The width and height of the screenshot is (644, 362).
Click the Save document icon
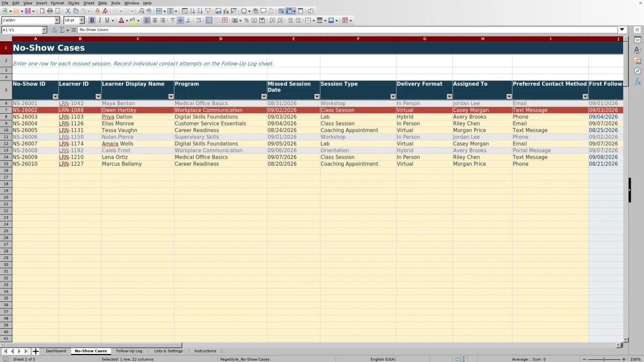pyautogui.click(x=27, y=11)
